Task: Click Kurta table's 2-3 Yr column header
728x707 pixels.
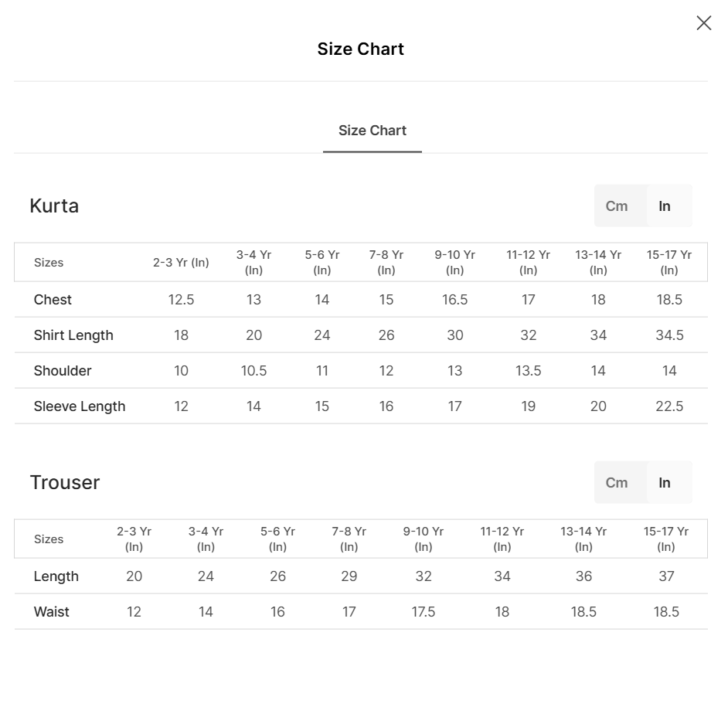Action: (x=181, y=263)
